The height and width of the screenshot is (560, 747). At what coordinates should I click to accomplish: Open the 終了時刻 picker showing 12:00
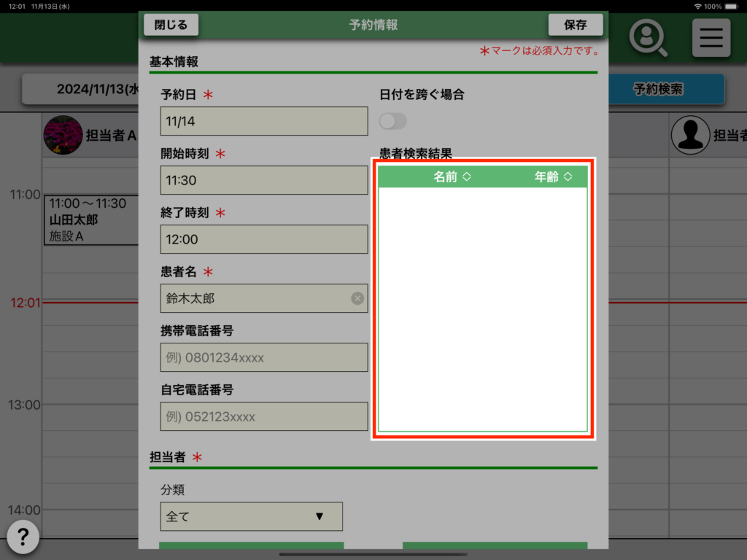coord(263,239)
